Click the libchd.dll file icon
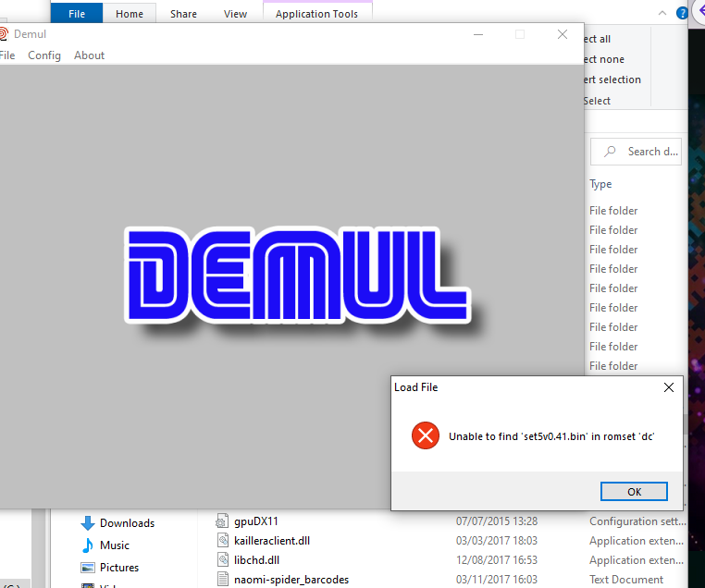Screen dimensions: 705x588 223,559
